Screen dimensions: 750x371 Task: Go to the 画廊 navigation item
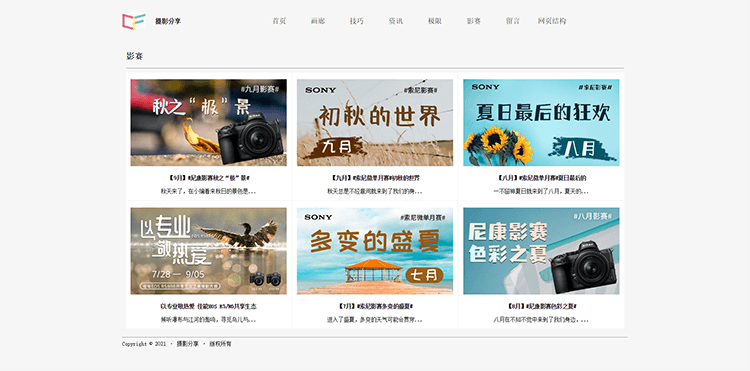(318, 21)
